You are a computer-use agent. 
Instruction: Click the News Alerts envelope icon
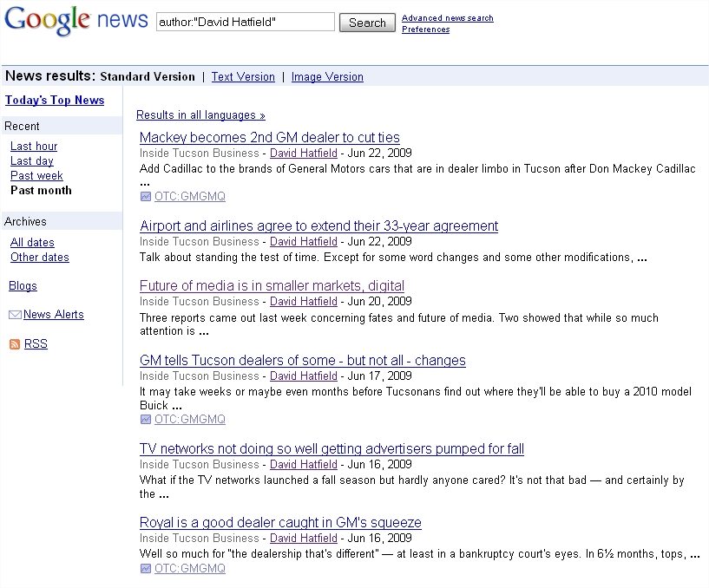(15, 315)
